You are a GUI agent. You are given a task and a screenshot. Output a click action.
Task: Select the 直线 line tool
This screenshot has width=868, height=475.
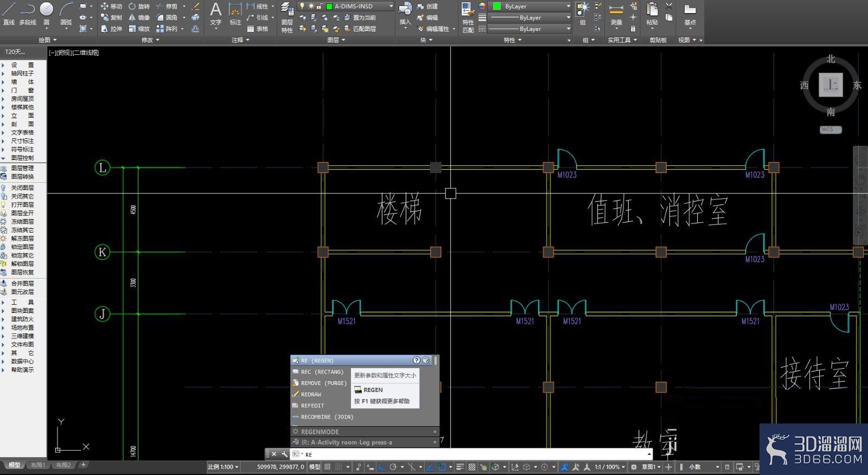9,14
